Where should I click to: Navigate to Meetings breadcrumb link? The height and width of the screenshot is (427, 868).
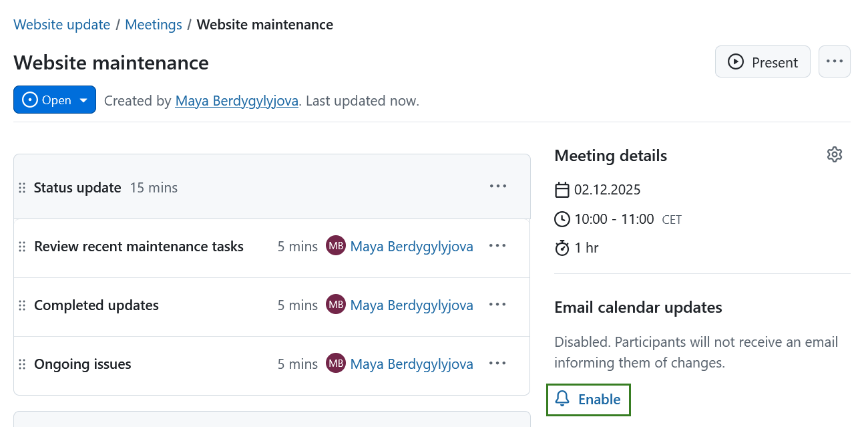[154, 25]
